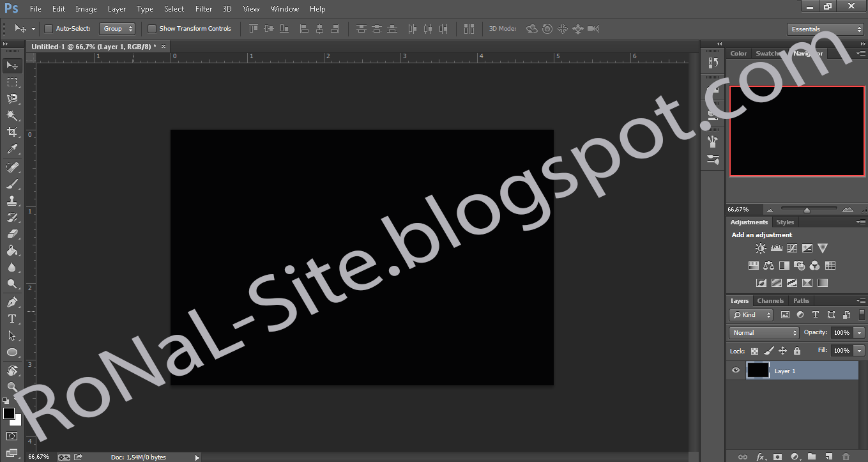Add a Hue/Saturation adjustment
This screenshot has width=868, height=462.
pyautogui.click(x=753, y=265)
